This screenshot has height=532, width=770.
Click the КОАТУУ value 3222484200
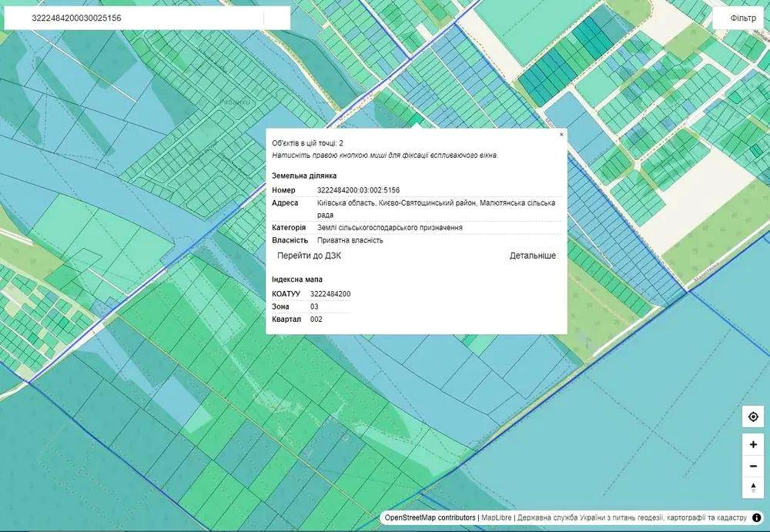pos(330,294)
